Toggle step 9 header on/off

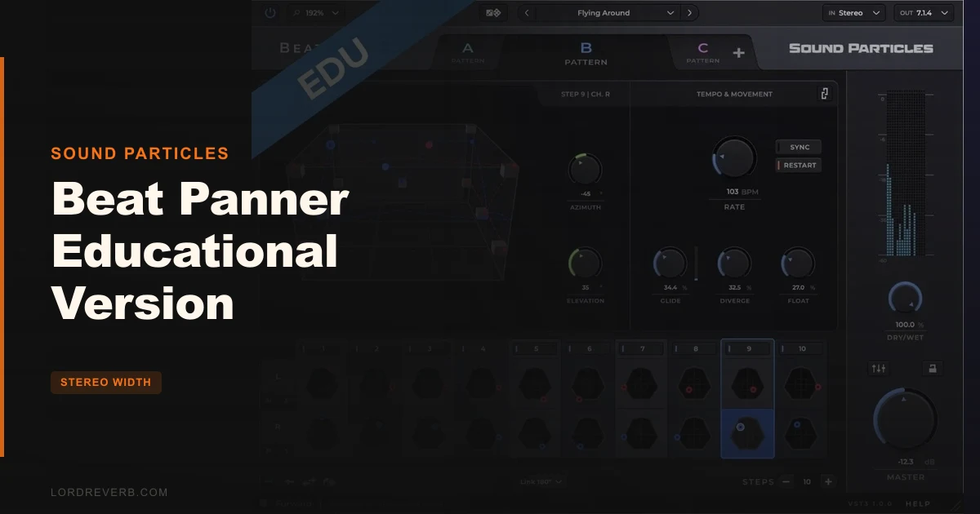[748, 348]
